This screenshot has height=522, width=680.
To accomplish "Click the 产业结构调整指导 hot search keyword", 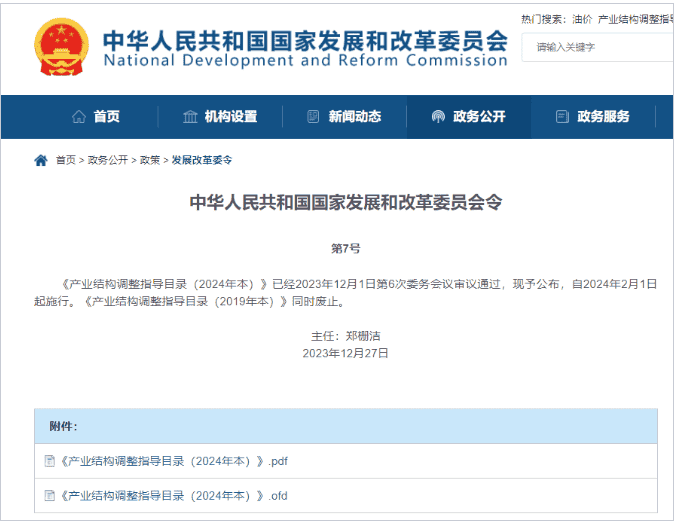I will pyautogui.click(x=636, y=19).
